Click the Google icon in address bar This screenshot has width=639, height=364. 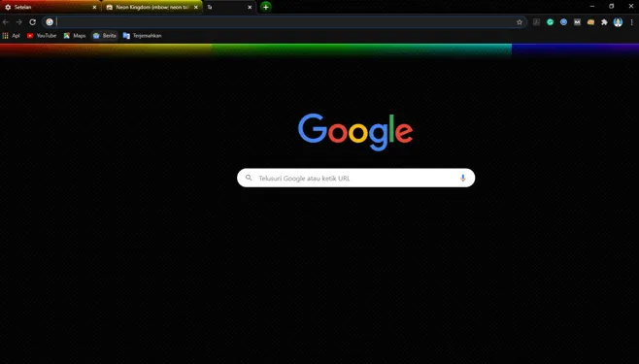pyautogui.click(x=50, y=22)
